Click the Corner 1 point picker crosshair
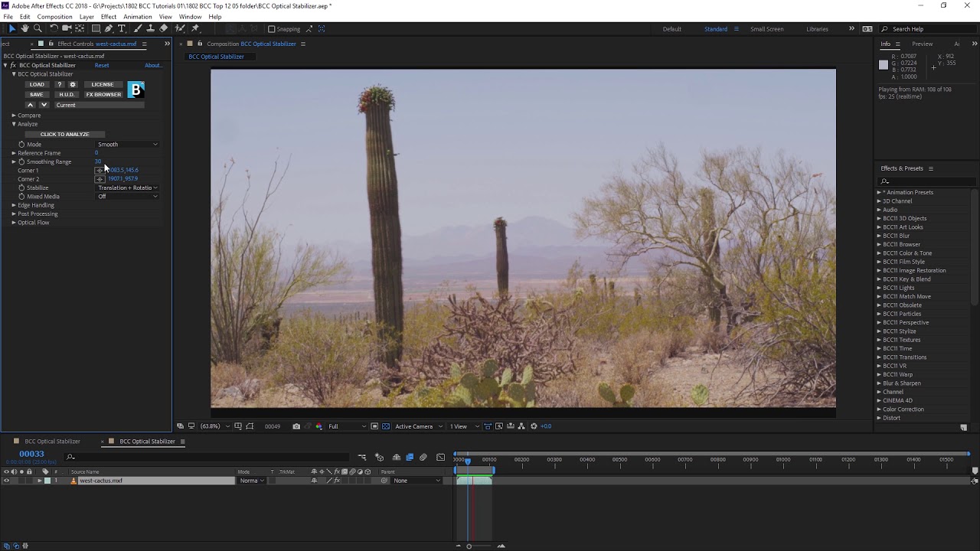980x551 pixels. 100,170
